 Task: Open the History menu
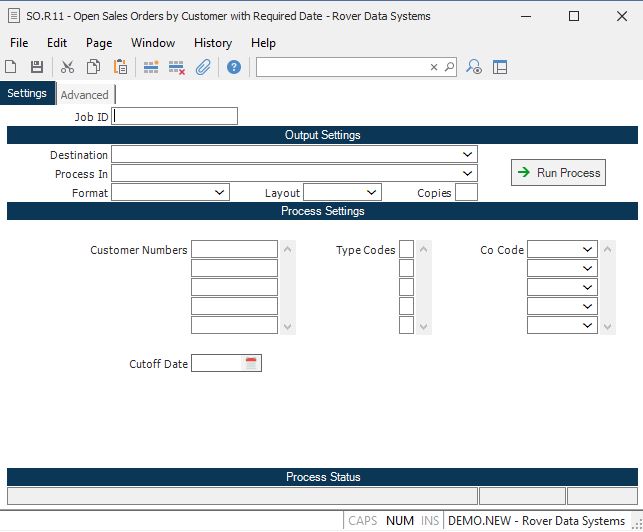point(212,43)
